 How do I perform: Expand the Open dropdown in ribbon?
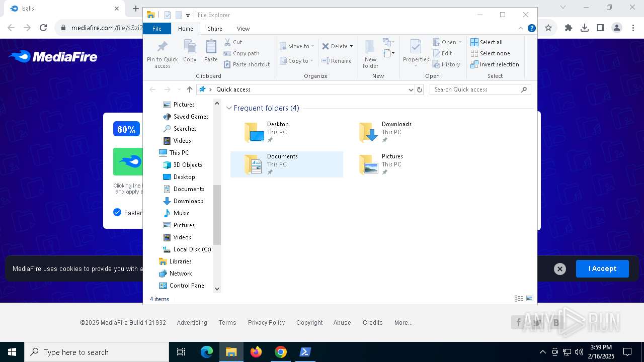(460, 42)
